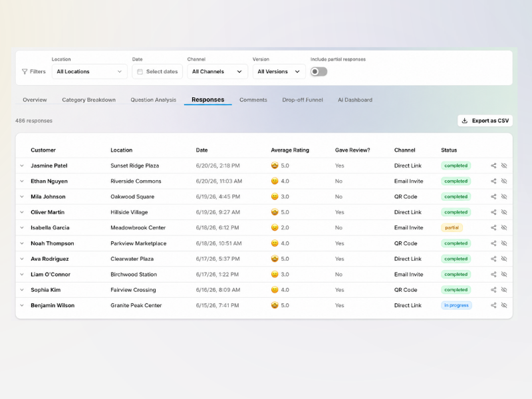
Task: Select the Responses tab
Action: (x=208, y=100)
